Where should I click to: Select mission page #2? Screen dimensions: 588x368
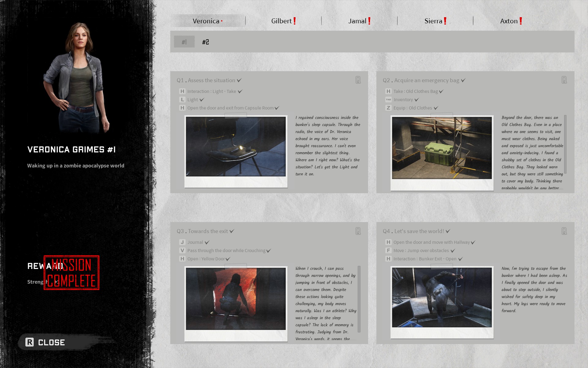[205, 42]
